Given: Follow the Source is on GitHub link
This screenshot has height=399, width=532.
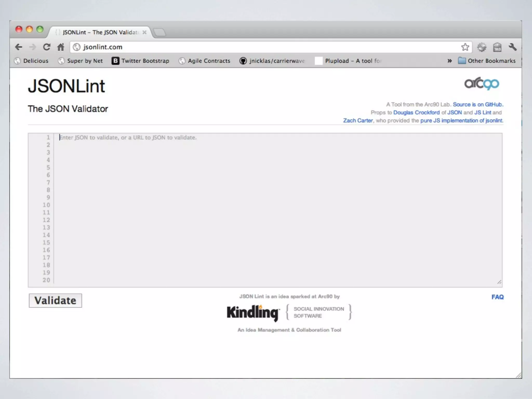Looking at the screenshot, I should click(x=478, y=104).
